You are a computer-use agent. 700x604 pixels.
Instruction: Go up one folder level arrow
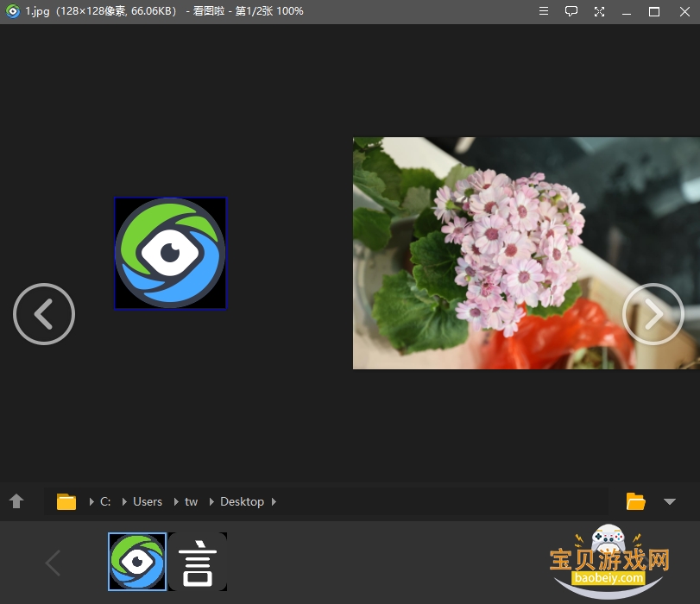pyautogui.click(x=16, y=500)
